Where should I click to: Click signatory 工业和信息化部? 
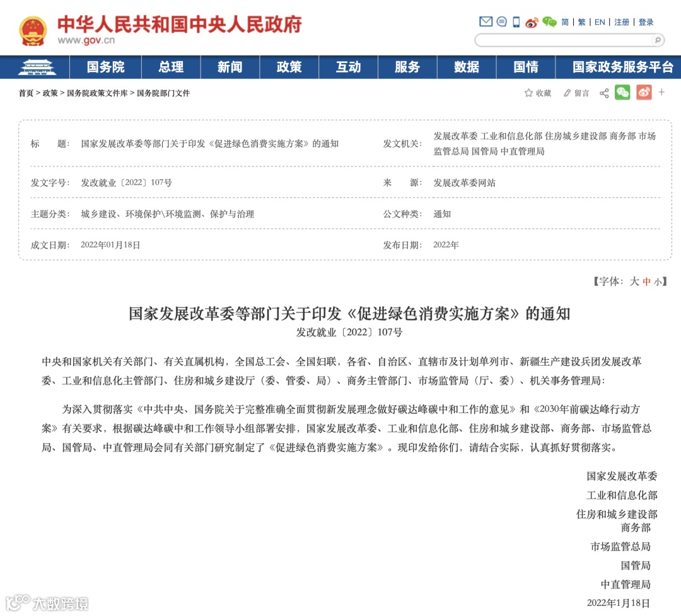(x=622, y=495)
